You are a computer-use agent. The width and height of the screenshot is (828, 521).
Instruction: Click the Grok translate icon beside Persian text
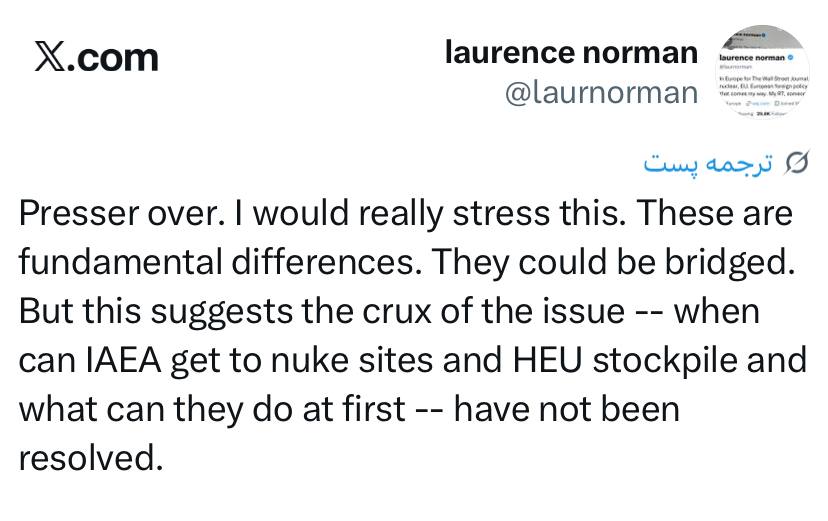point(797,163)
